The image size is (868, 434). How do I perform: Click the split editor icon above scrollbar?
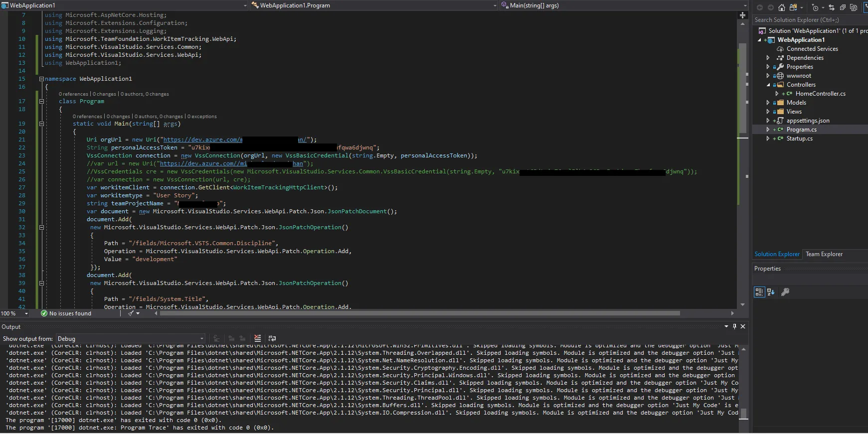742,15
